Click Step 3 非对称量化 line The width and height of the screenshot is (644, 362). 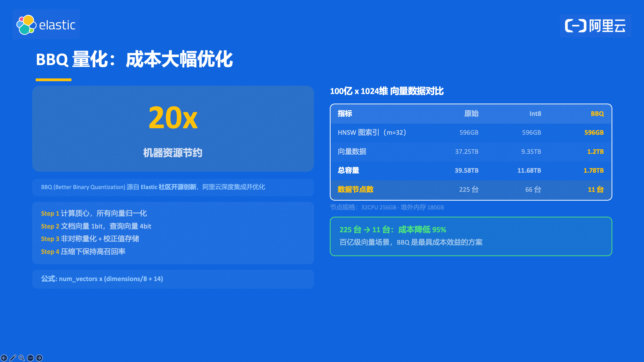(x=90, y=239)
